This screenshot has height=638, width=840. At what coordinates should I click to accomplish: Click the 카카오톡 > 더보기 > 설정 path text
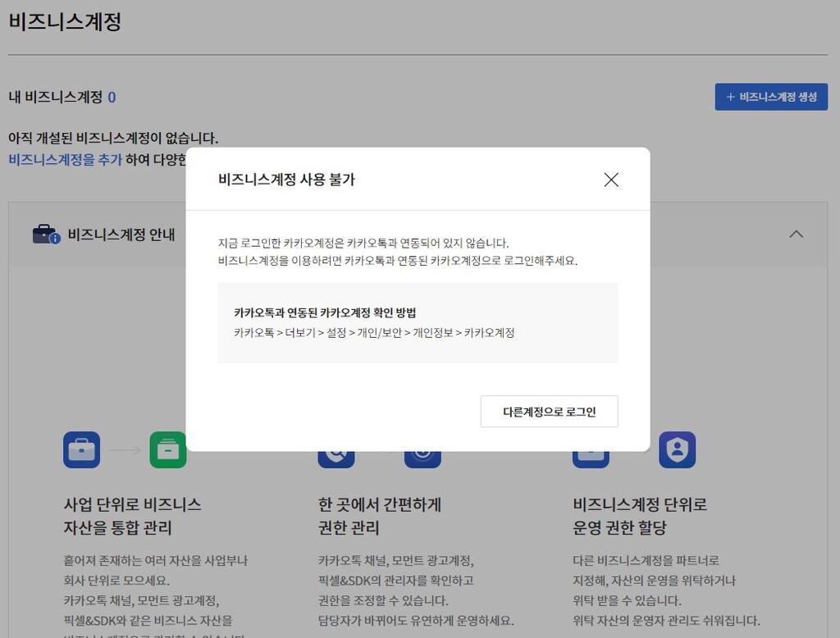374,333
